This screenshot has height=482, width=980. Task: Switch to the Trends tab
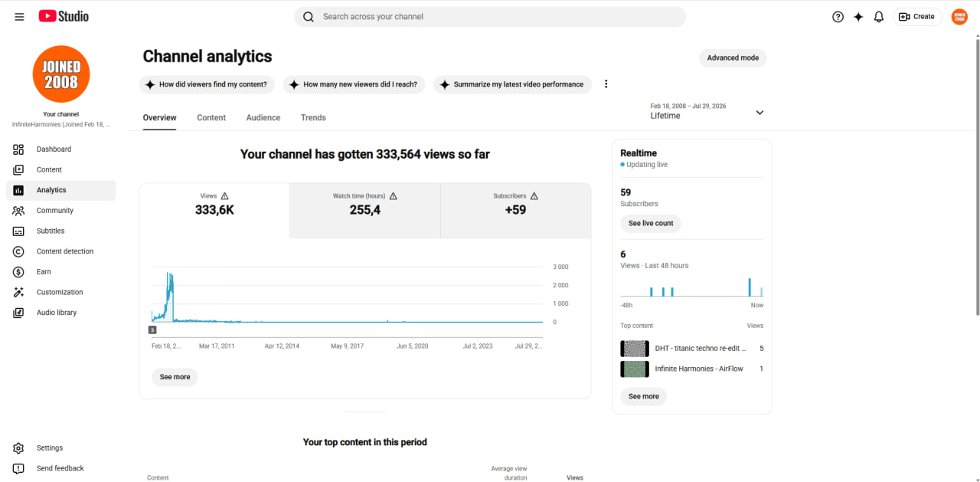tap(313, 118)
